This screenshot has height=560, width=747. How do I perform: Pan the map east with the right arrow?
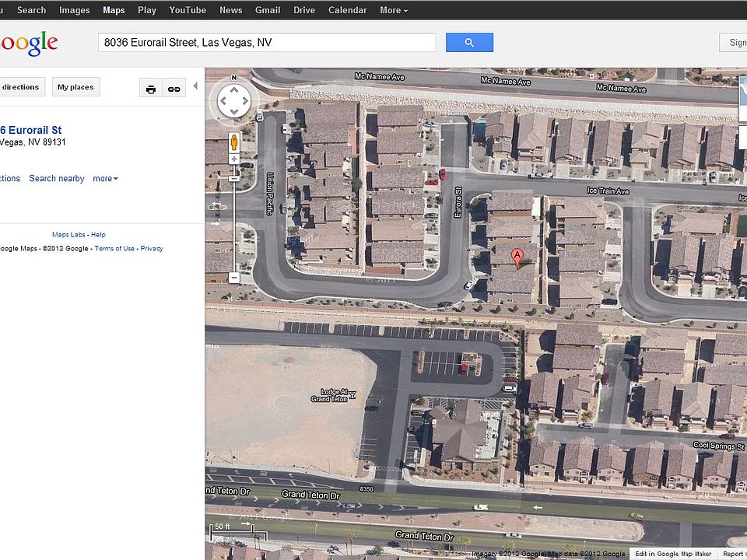(245, 101)
